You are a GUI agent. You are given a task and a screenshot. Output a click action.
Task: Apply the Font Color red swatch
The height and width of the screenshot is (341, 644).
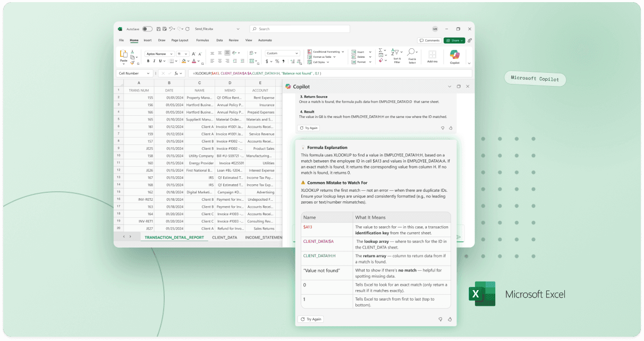194,61
